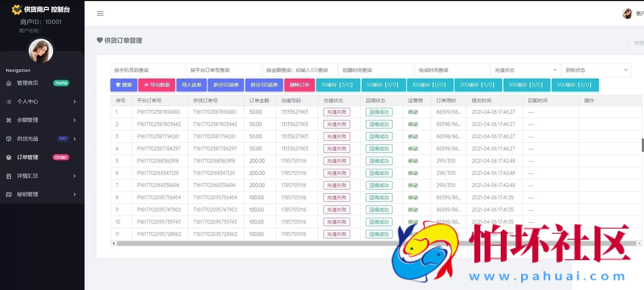This screenshot has width=644, height=290.
Task: Expand 供货充值 chevron
Action: pyautogui.click(x=74, y=139)
